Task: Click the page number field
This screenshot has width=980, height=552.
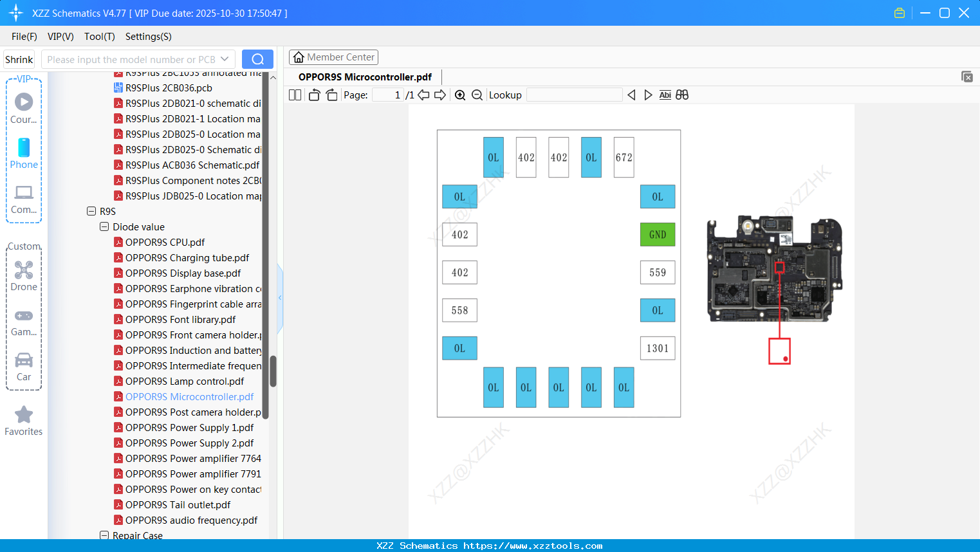Action: pos(389,95)
